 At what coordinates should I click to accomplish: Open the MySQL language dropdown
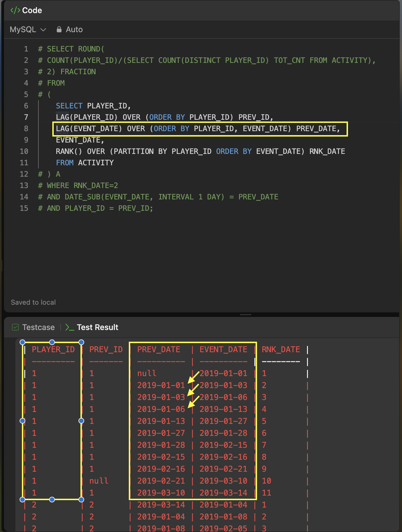point(28,30)
